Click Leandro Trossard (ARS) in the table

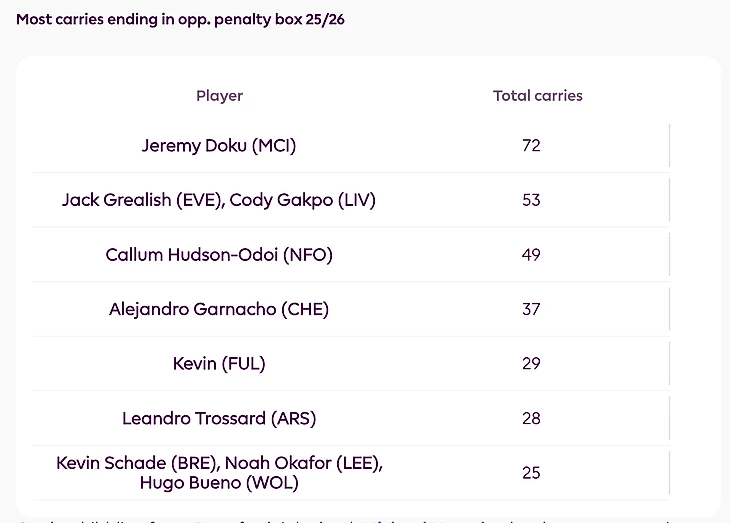tap(219, 418)
